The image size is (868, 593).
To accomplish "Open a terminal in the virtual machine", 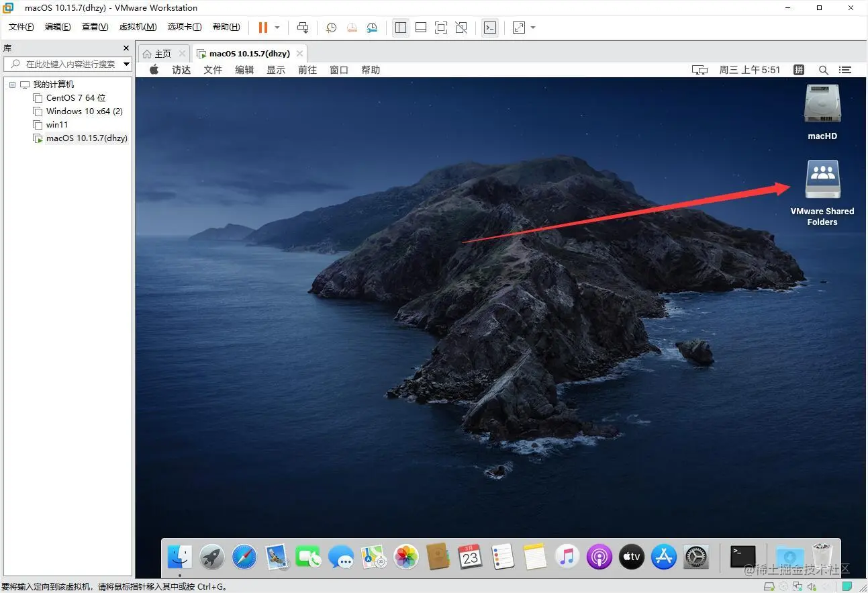I will click(x=741, y=557).
